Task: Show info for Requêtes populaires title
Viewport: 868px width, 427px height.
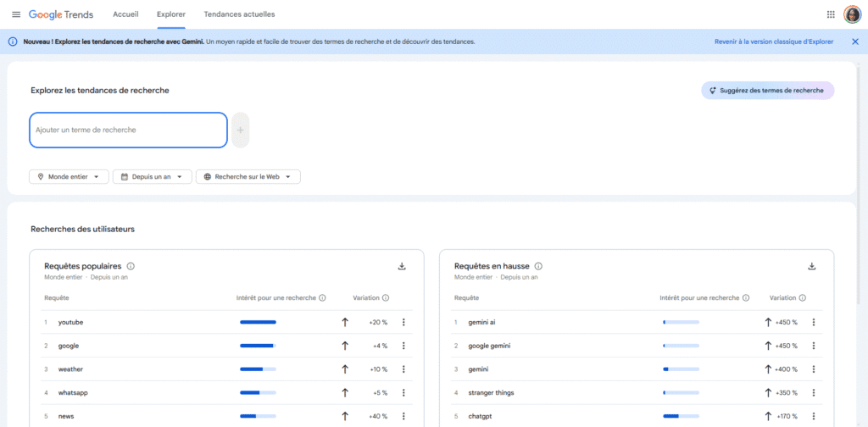Action: [x=131, y=266]
